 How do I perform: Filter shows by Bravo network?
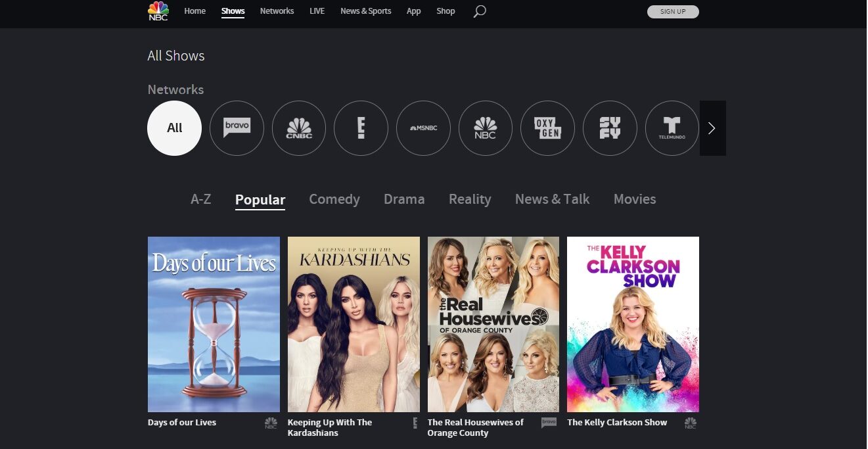click(x=237, y=128)
